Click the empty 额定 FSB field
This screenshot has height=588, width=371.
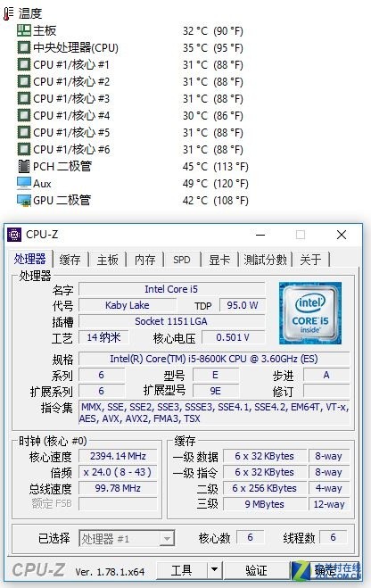click(118, 503)
